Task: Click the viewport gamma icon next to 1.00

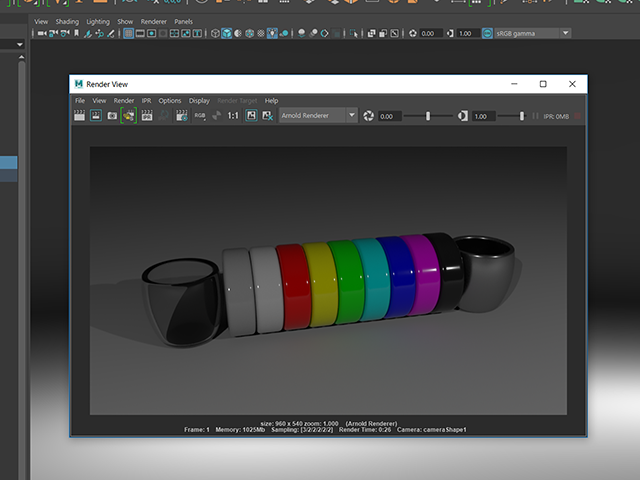Action: click(x=450, y=33)
